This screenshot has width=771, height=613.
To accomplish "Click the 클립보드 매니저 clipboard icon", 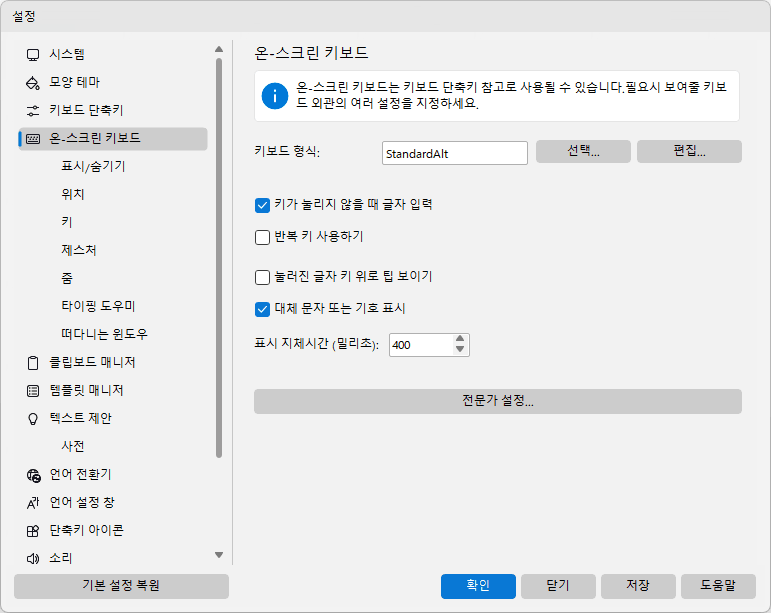I will pyautogui.click(x=33, y=363).
